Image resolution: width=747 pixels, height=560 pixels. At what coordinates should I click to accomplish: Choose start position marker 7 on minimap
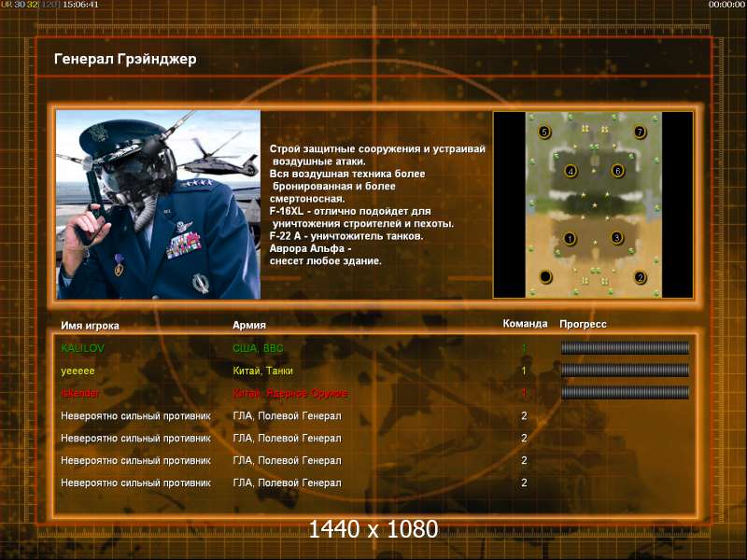click(x=640, y=132)
